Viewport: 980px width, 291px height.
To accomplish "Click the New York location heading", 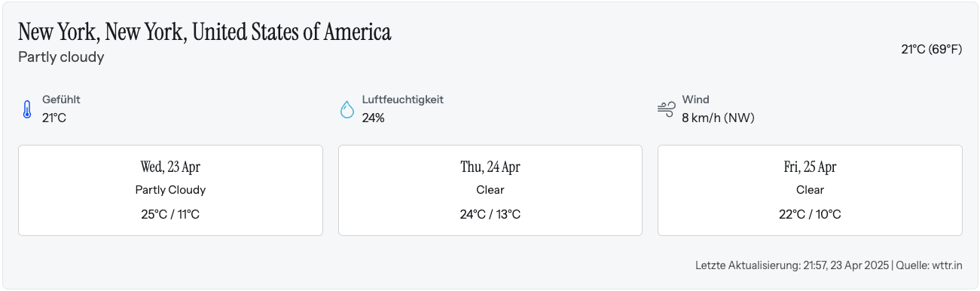I will 205,32.
